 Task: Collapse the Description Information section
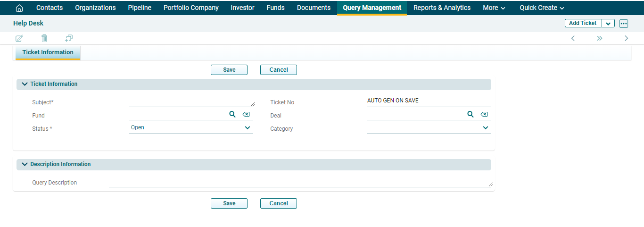click(x=25, y=164)
